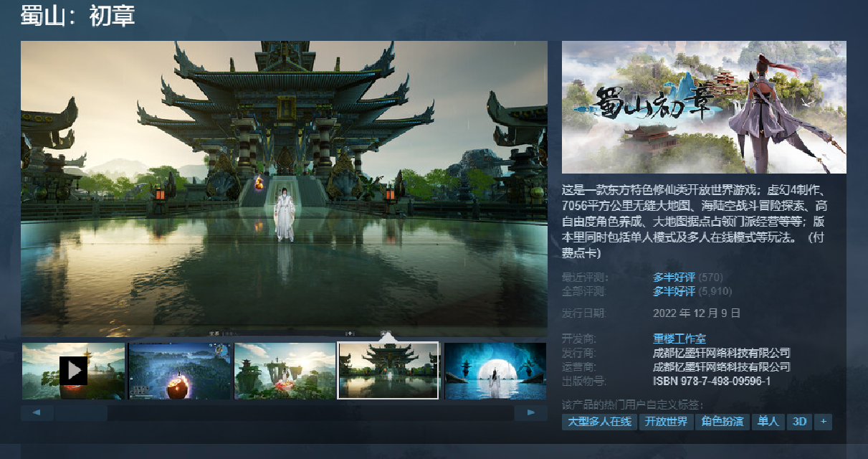This screenshot has width=868, height=459.
Task: Select the highlighted temple reflection thumbnail
Action: [388, 371]
